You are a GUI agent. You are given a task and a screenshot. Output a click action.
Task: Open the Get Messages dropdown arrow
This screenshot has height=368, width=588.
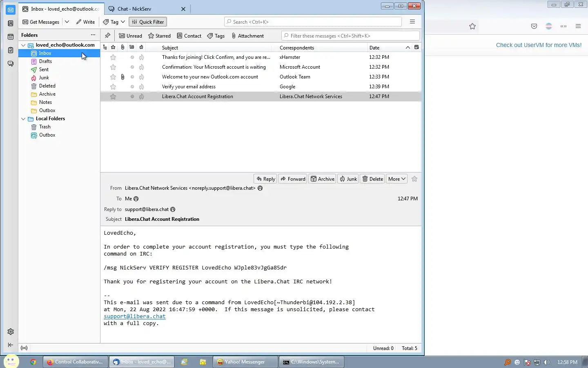click(x=67, y=22)
